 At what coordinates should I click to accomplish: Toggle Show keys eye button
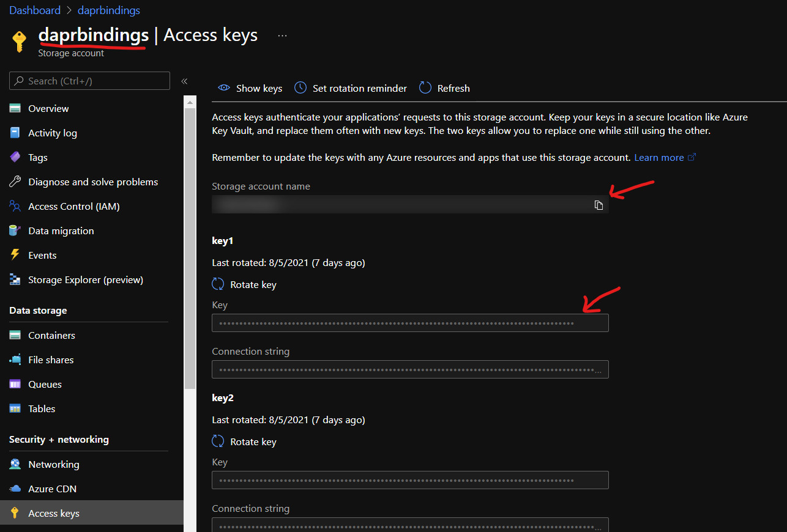click(x=250, y=88)
